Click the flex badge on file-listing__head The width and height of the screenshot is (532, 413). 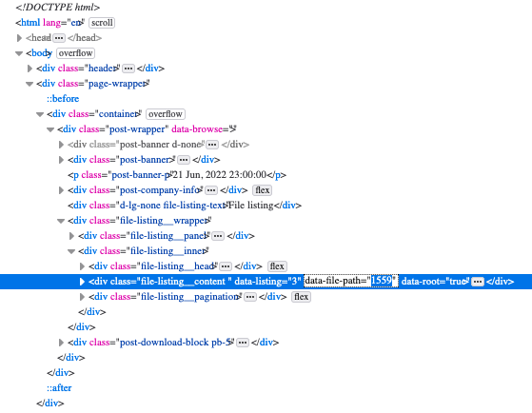[277, 266]
